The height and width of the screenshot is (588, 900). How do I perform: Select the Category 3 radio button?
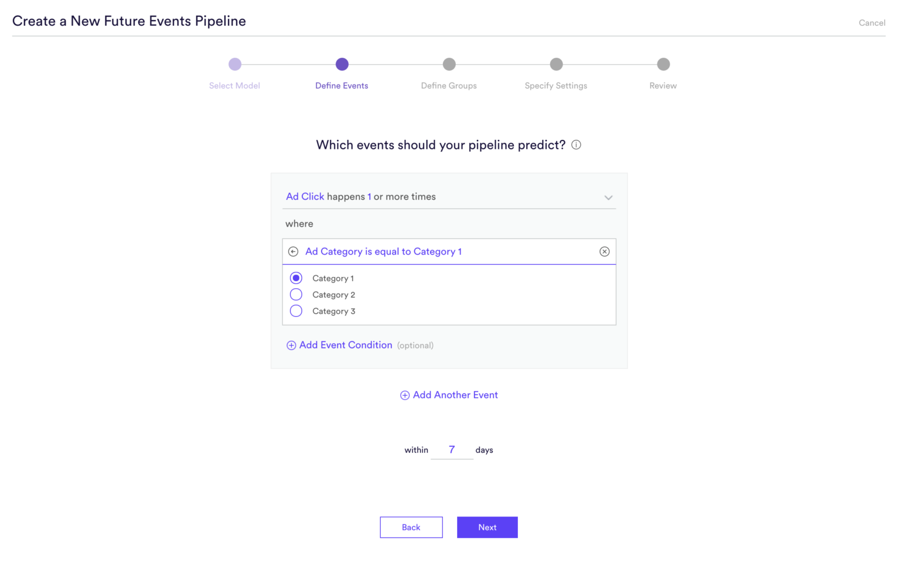click(x=296, y=310)
